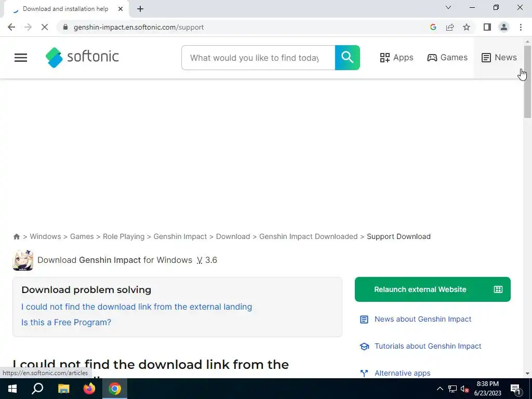Click the graduation cap Tutorials icon
The image size is (532, 399).
[364, 347]
